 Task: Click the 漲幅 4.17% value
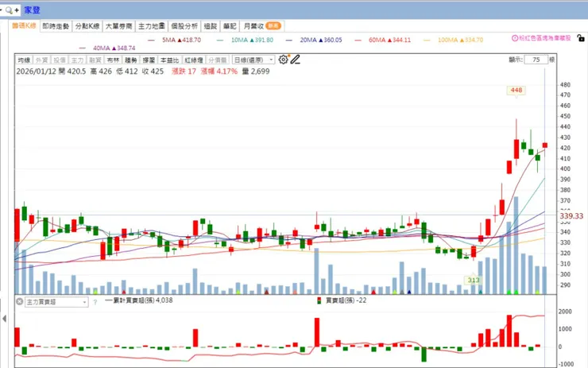point(219,72)
